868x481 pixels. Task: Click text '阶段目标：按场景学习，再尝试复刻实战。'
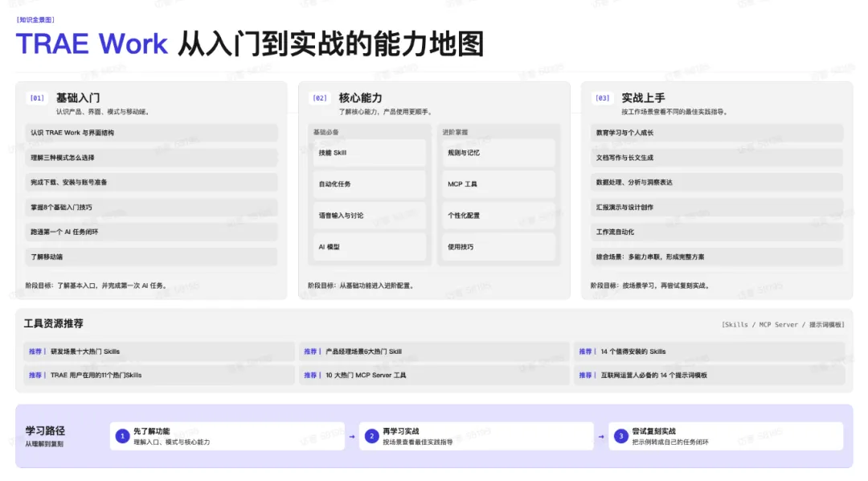[x=651, y=286]
